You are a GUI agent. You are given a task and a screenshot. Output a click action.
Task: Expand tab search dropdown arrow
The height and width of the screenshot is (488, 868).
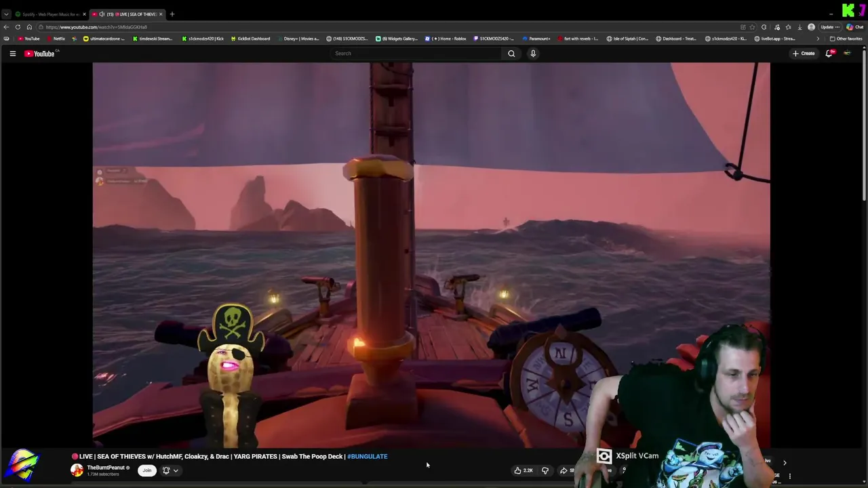click(6, 14)
